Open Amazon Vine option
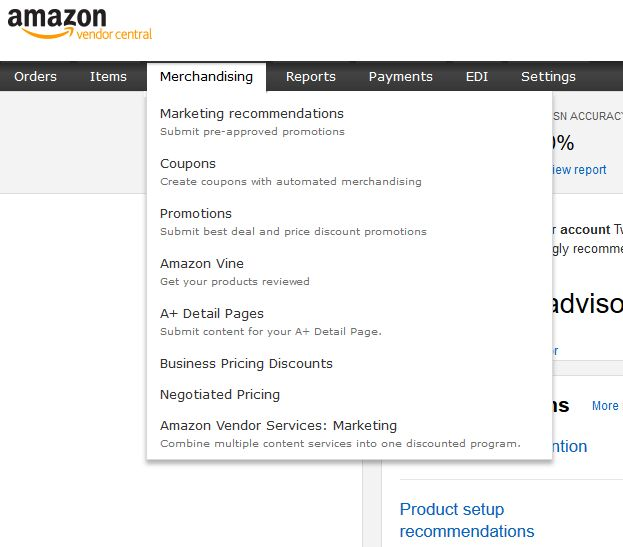Image resolution: width=623 pixels, height=547 pixels. point(234,272)
